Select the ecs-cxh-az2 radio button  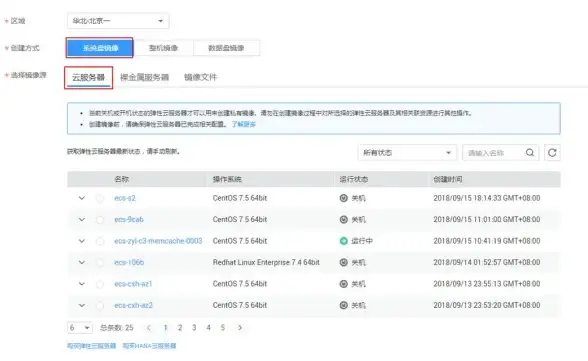(x=100, y=306)
